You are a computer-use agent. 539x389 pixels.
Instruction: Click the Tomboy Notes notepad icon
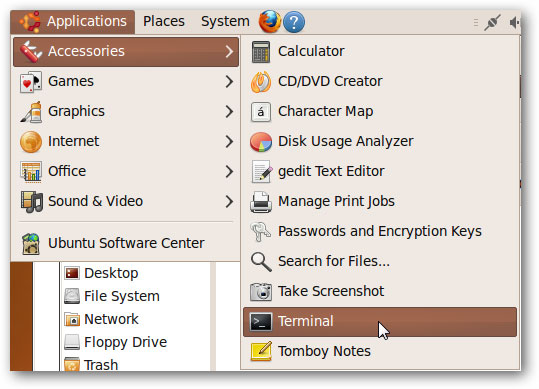(x=261, y=351)
